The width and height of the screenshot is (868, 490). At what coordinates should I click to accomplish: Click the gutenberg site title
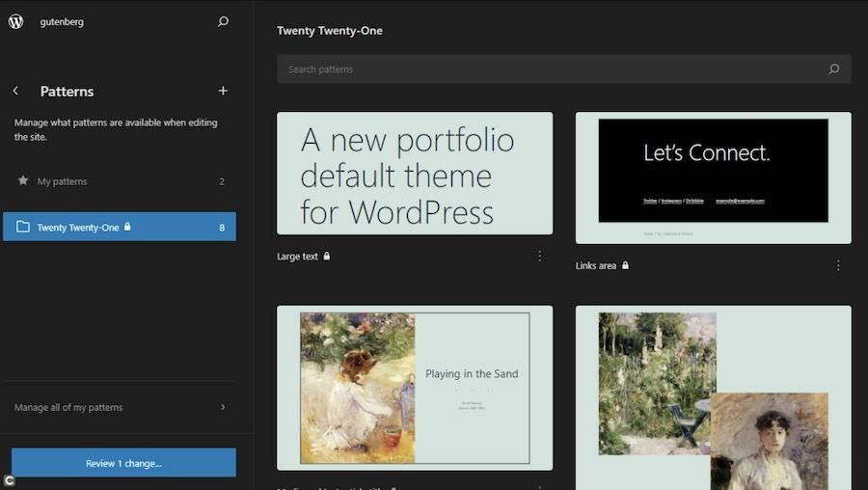[x=62, y=21]
